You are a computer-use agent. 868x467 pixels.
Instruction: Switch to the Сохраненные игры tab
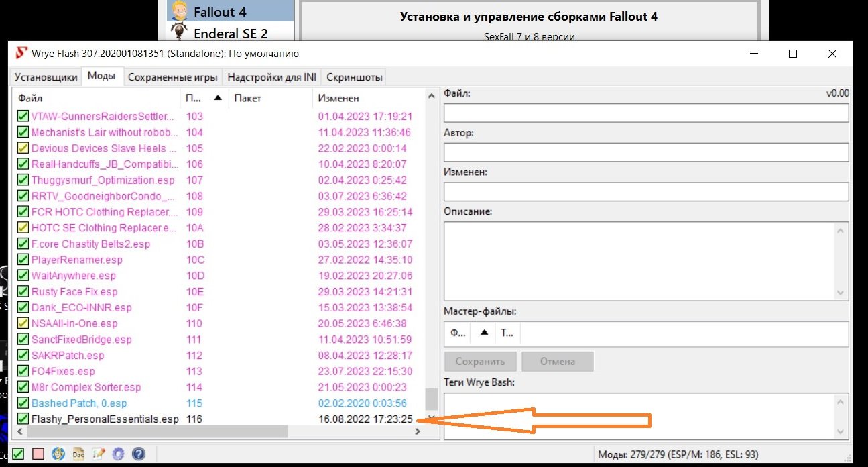coord(173,77)
